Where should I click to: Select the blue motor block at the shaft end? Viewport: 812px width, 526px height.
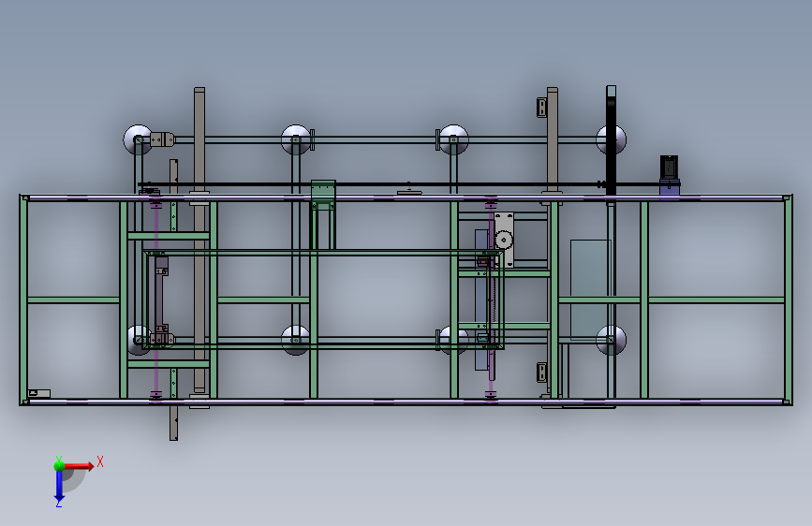point(669,187)
